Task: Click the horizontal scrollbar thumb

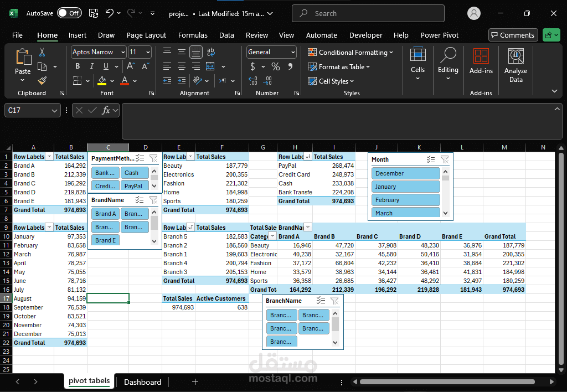Action: [447, 382]
